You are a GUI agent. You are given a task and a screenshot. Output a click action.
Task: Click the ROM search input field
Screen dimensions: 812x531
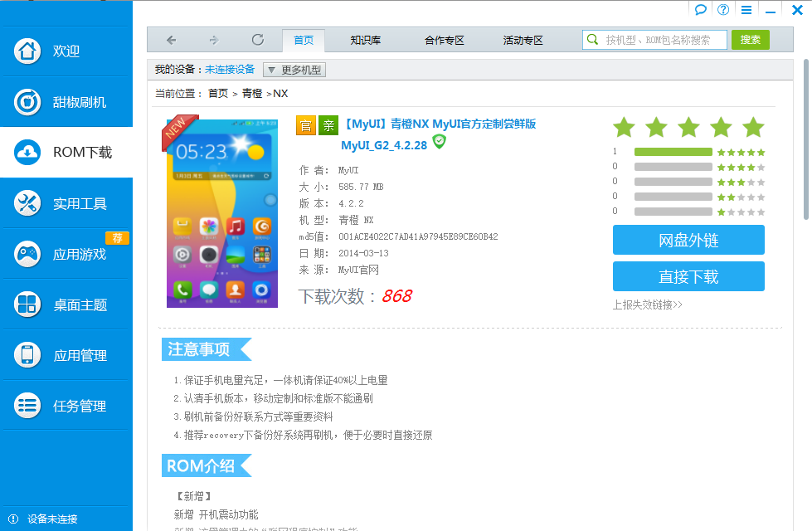tap(654, 40)
